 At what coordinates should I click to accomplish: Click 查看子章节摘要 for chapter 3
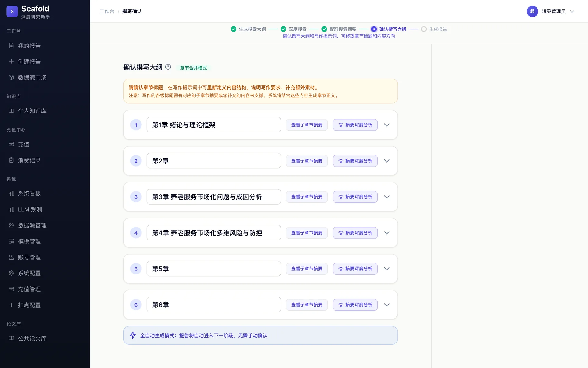click(307, 197)
